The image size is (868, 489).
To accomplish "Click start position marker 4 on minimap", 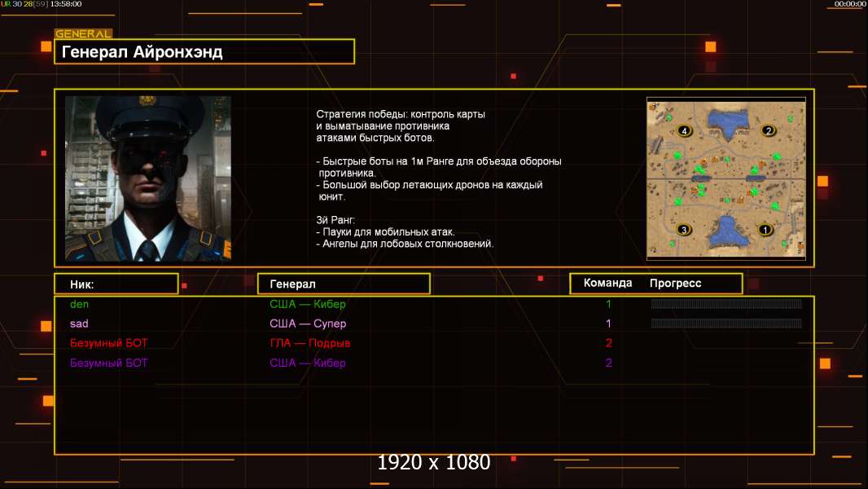I will tap(684, 130).
